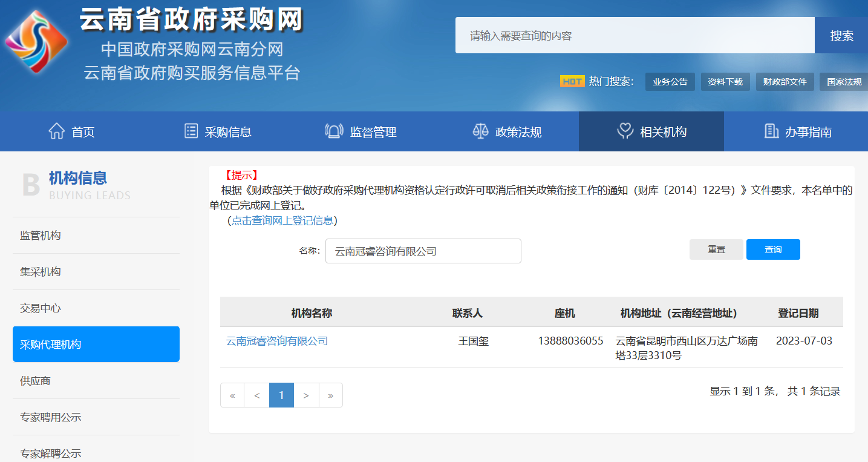
Task: Click the Yunnan procurement site logo
Action: pyautogui.click(x=36, y=41)
